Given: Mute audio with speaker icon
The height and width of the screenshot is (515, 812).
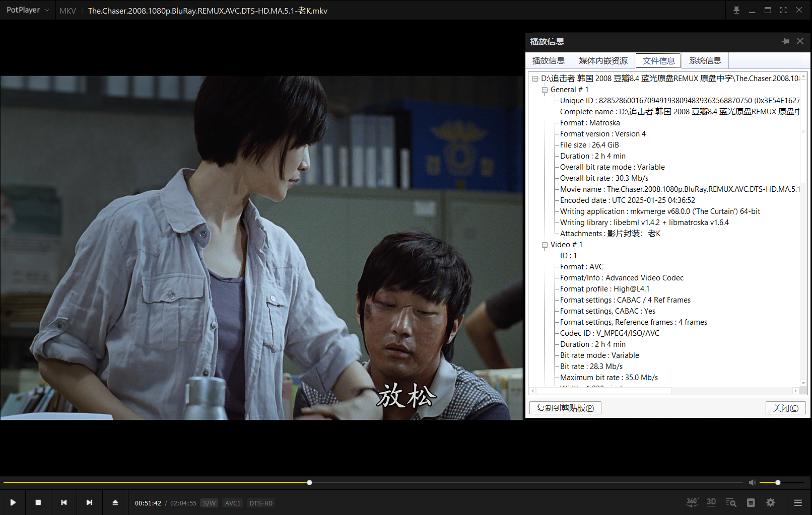Looking at the screenshot, I should pyautogui.click(x=752, y=482).
